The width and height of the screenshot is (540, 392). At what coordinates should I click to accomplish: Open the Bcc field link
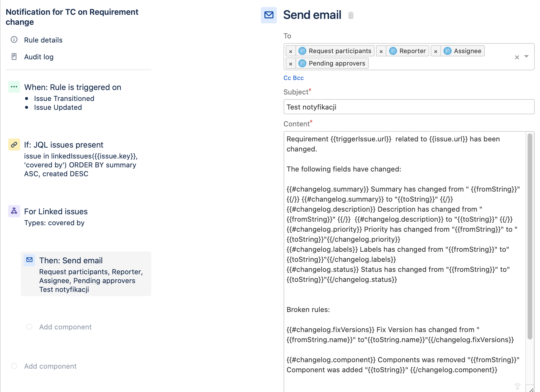(298, 78)
